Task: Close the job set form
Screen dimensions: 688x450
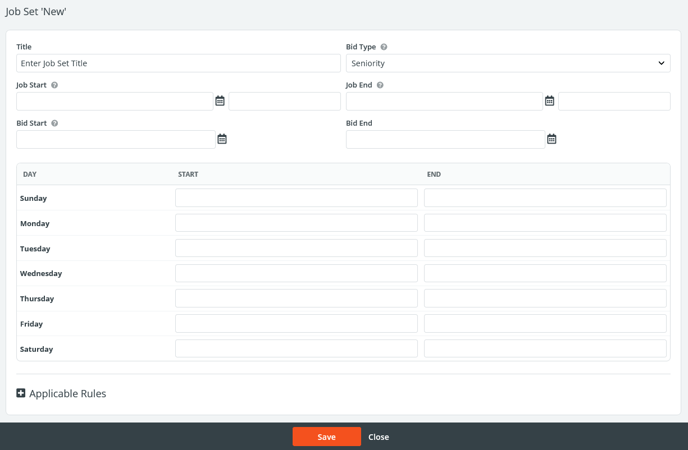Action: tap(378, 437)
